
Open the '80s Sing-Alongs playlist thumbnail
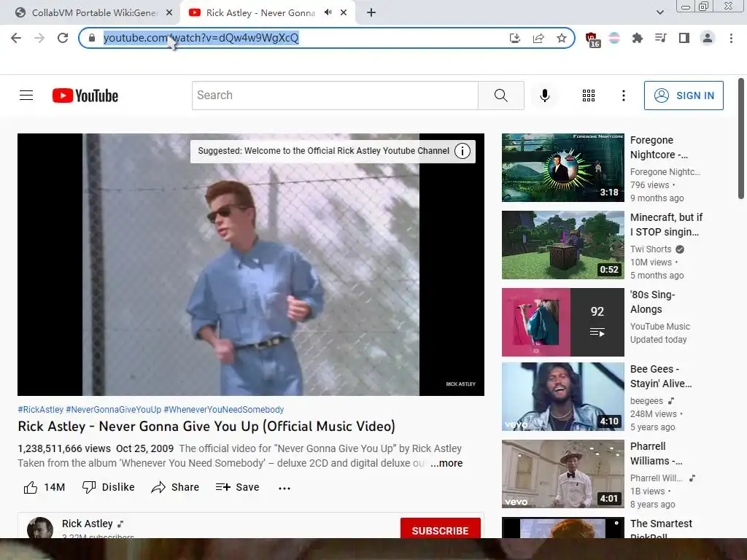click(562, 322)
